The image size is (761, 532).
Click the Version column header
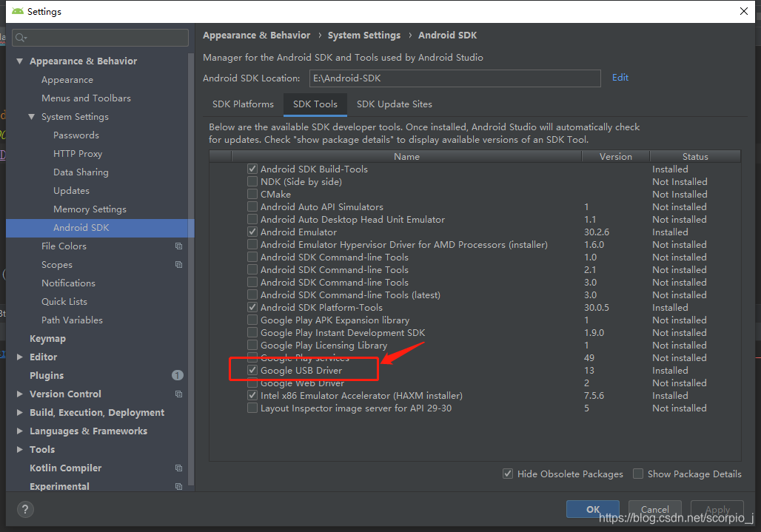(615, 157)
